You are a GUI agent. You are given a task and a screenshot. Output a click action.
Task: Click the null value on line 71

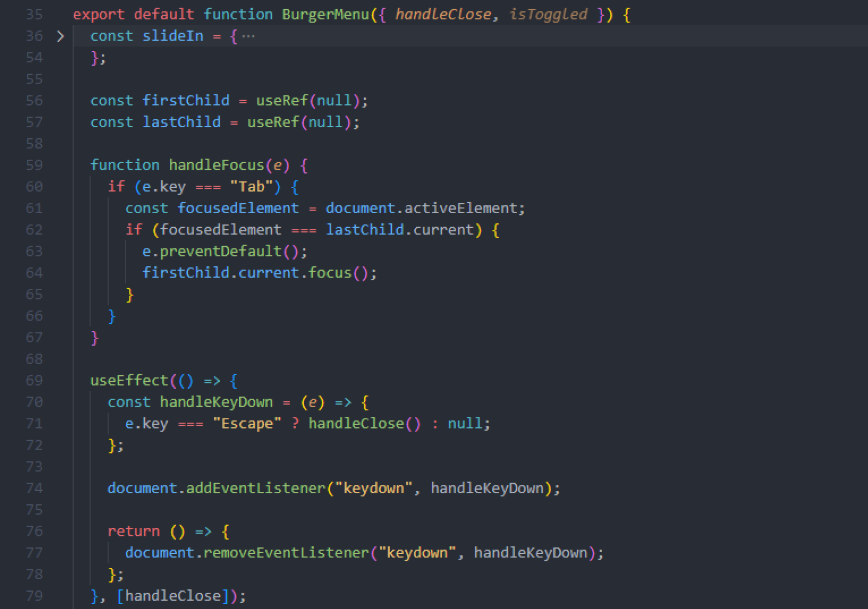pyautogui.click(x=465, y=424)
